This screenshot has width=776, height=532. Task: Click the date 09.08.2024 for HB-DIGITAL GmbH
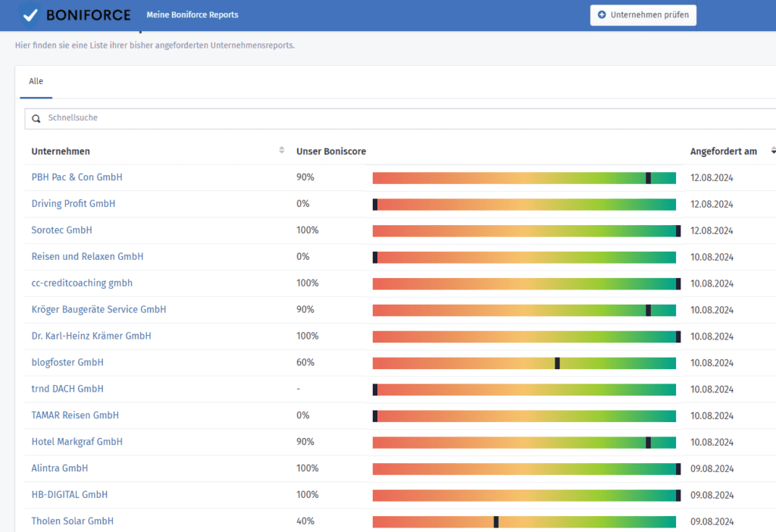point(712,495)
